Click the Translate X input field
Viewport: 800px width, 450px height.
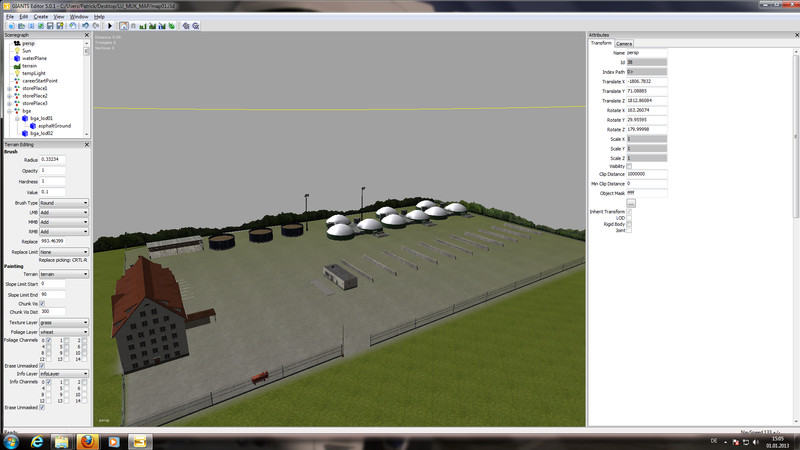pyautogui.click(x=646, y=82)
